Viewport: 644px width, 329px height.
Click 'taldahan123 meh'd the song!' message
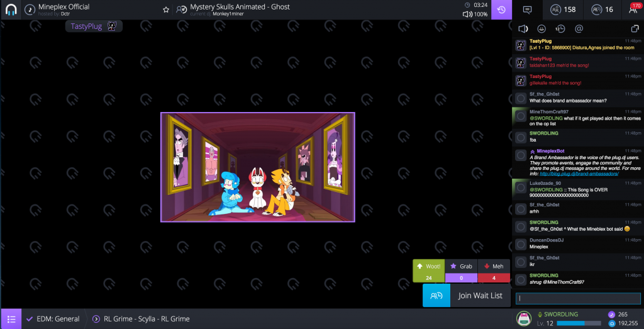tap(559, 65)
